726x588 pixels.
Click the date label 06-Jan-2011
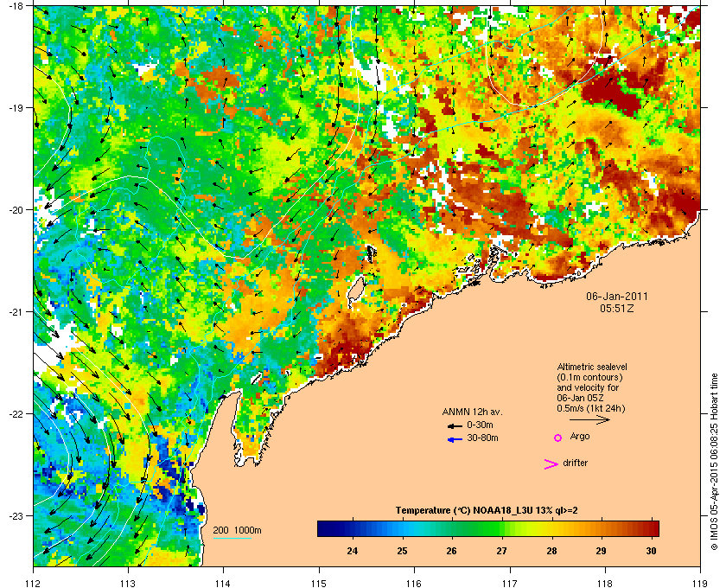click(x=617, y=297)
